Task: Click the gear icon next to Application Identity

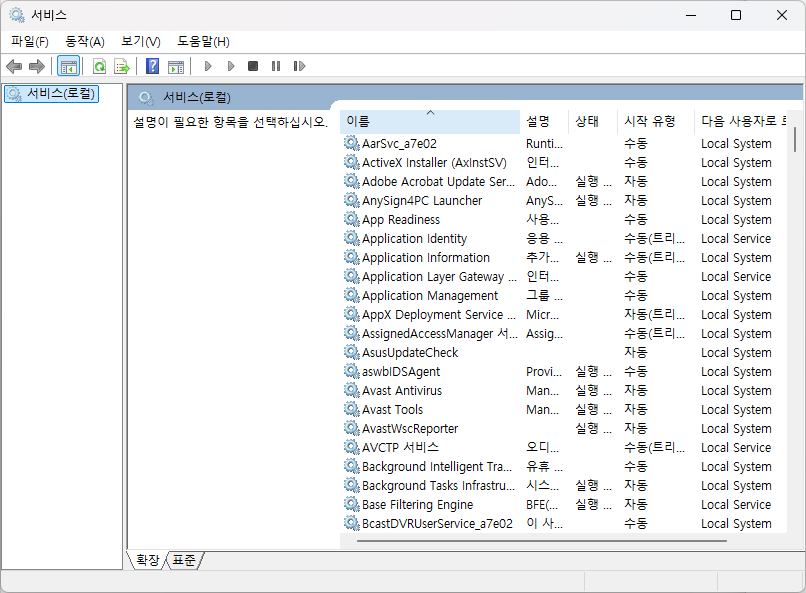Action: point(352,238)
